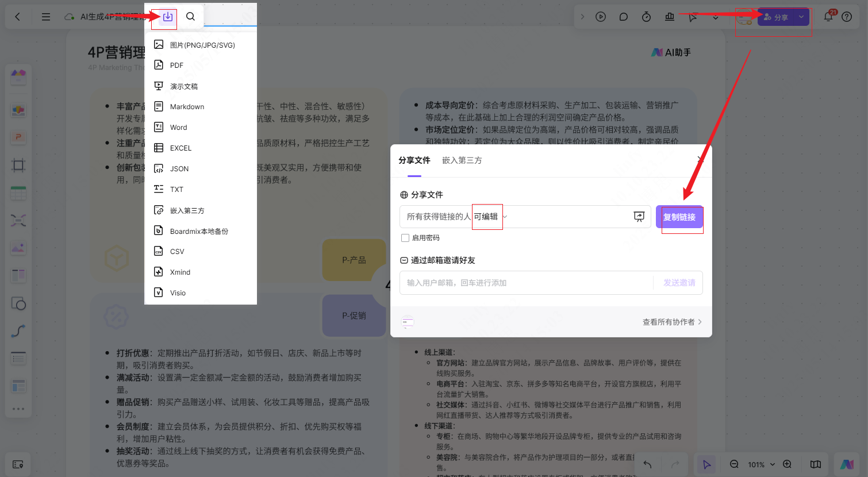Switch to 嵌入第三方 tab in dialog
The height and width of the screenshot is (477, 868).
462,160
